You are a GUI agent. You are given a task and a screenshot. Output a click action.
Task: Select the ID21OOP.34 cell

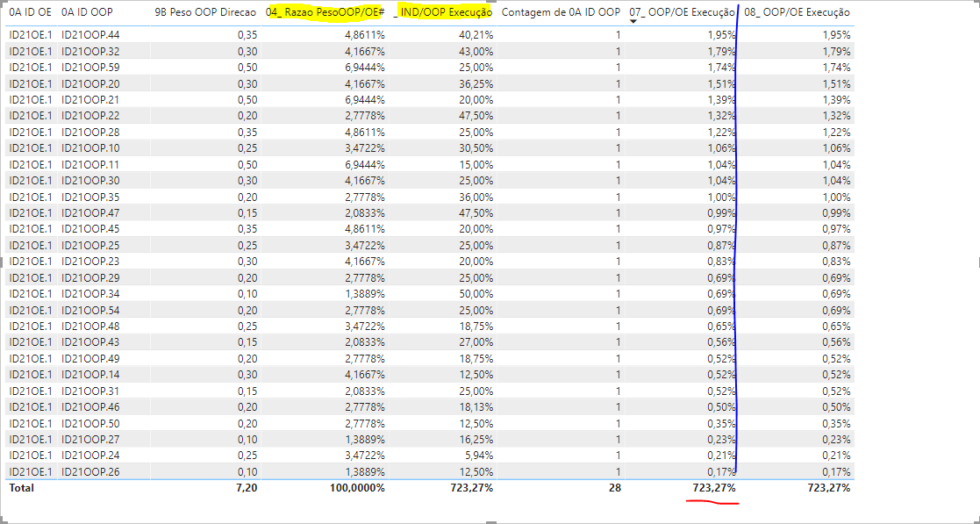click(x=90, y=294)
